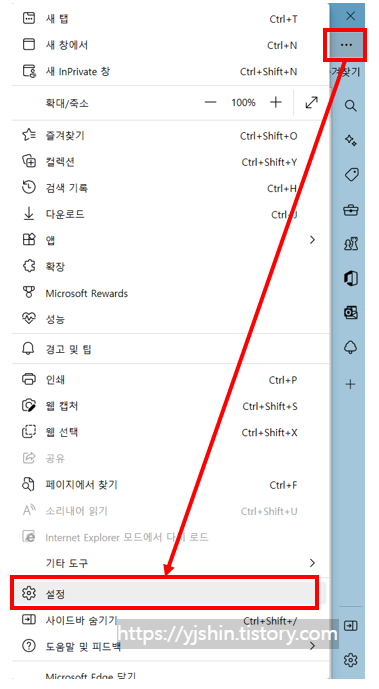
Task: Click the Settings gear icon in menu
Action: point(29,593)
